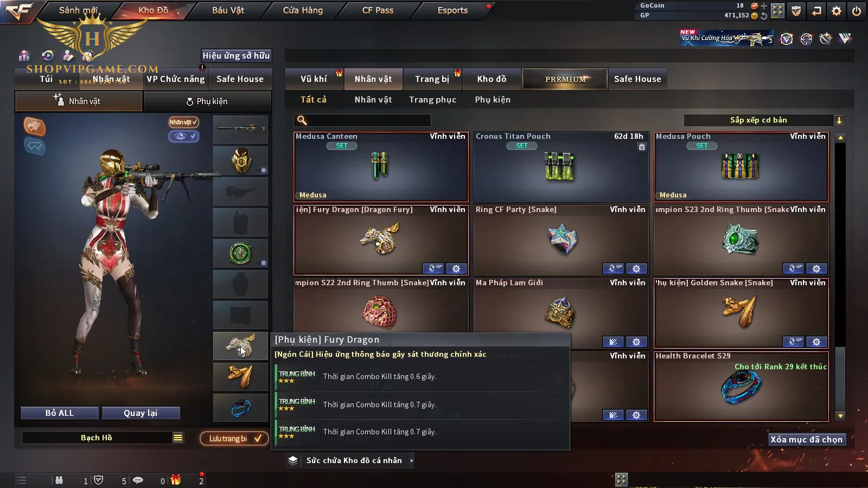
Task: Select the orange eagle team icon
Action: coord(34,126)
